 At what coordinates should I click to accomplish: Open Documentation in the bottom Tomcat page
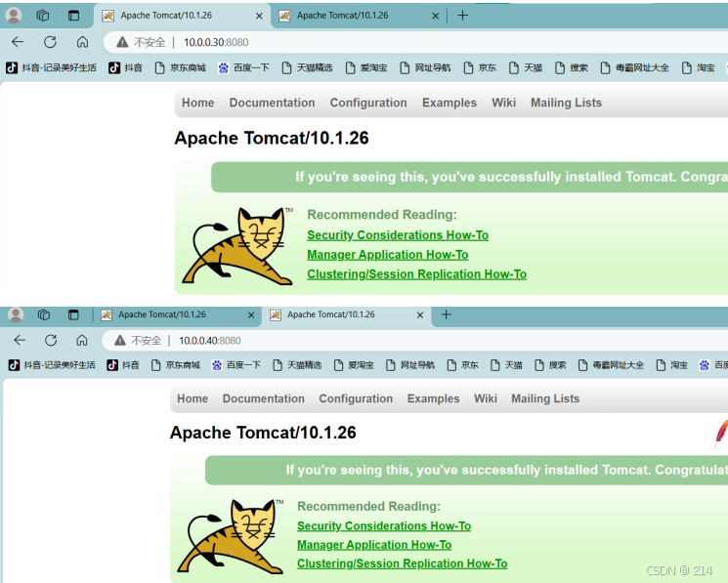263,398
